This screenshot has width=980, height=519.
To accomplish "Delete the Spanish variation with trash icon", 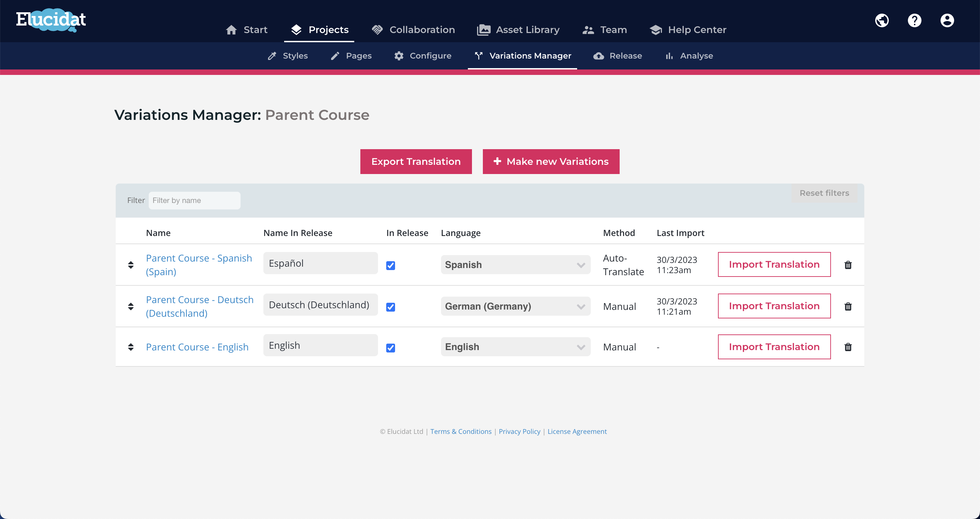I will coord(848,265).
